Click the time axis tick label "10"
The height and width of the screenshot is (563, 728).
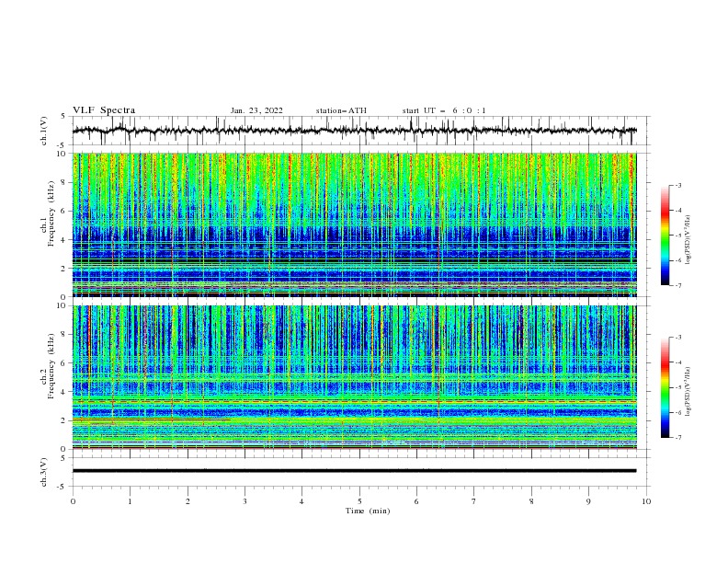[x=646, y=501]
